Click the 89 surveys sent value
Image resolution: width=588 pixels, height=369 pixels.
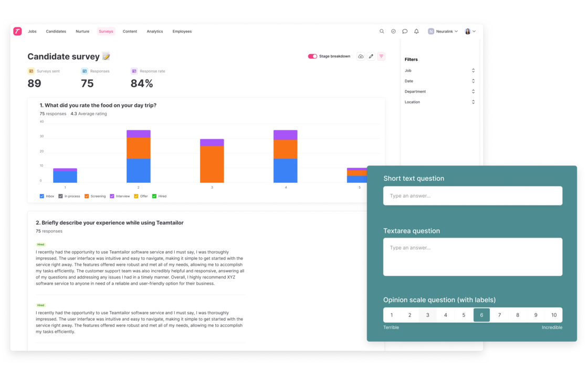(35, 84)
